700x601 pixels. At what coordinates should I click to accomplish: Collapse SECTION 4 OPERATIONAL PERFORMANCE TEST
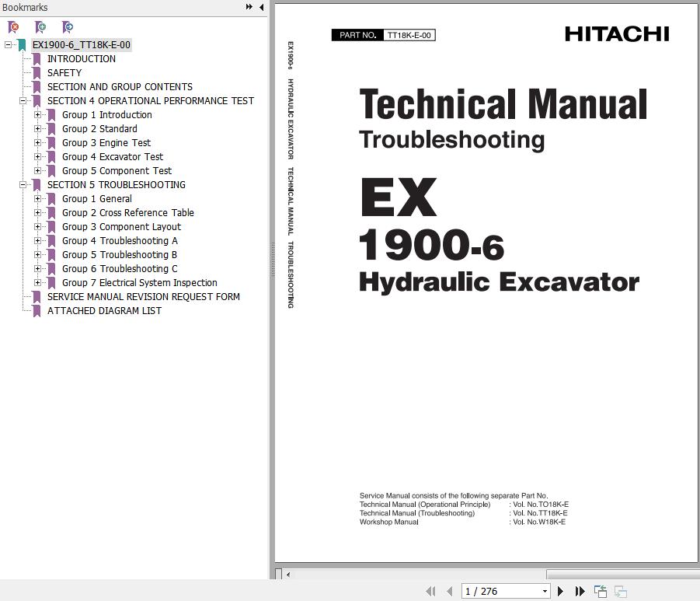point(23,101)
